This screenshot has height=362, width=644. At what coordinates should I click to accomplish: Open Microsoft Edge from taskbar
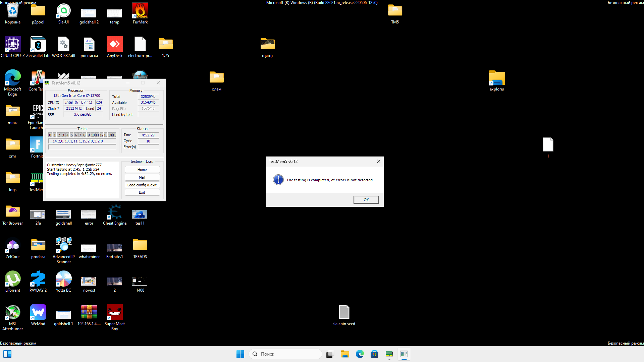click(360, 354)
